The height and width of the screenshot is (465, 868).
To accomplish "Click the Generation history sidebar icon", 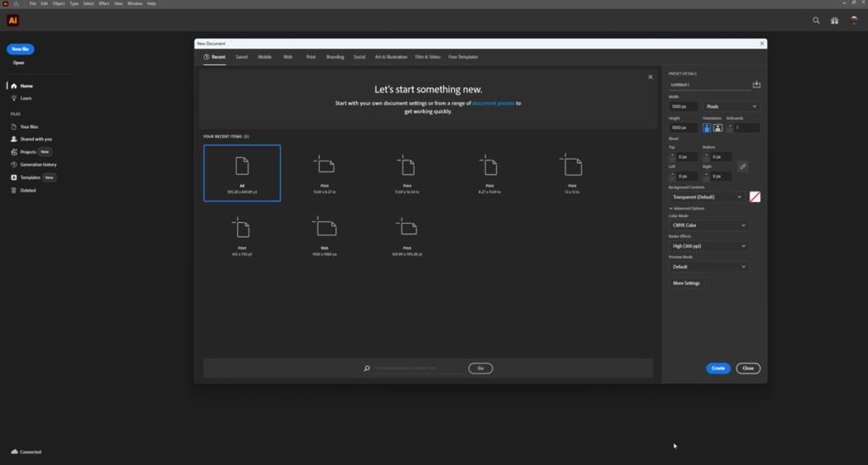I will coord(14,165).
